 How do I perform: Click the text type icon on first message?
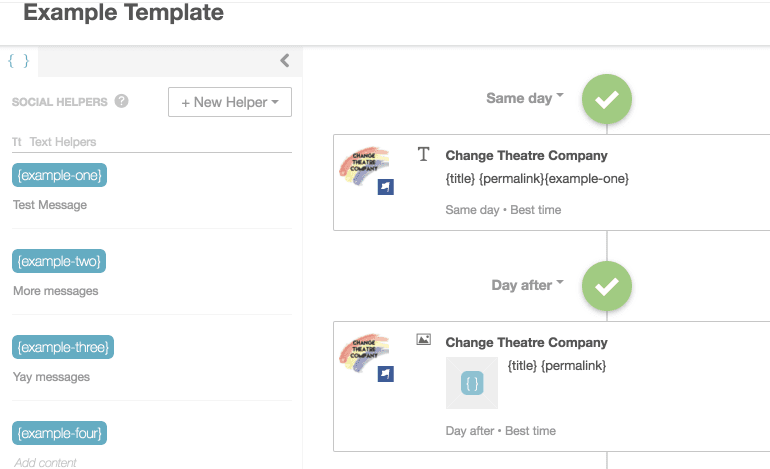click(423, 155)
